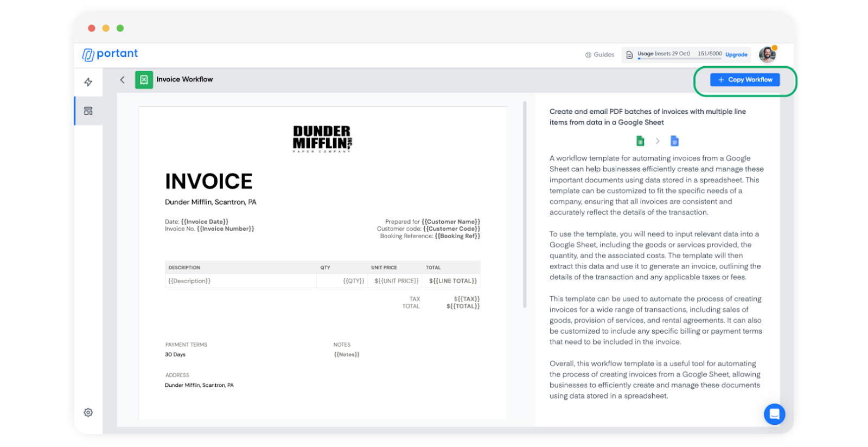Screen dimensions: 868x447
Task: Click the Portant logo
Action: point(110,54)
